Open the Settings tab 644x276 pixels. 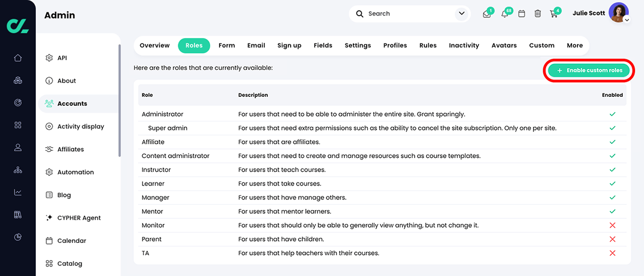[358, 45]
